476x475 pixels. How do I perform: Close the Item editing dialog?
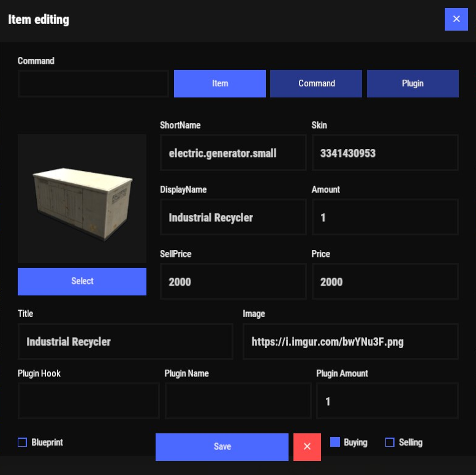(x=456, y=19)
